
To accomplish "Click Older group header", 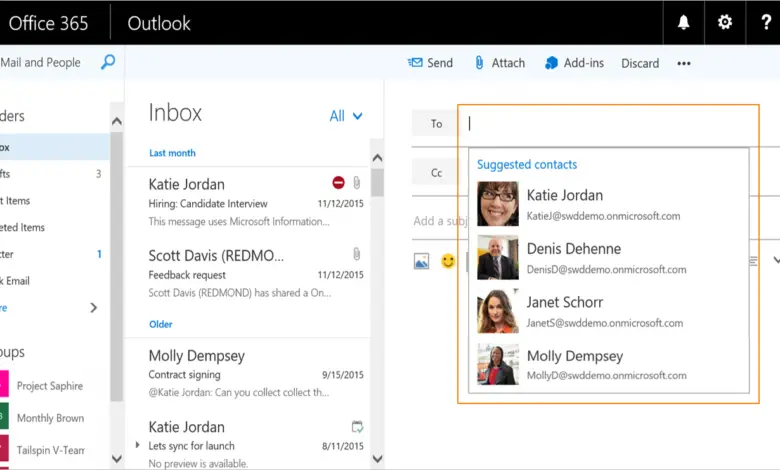I will tap(161, 324).
